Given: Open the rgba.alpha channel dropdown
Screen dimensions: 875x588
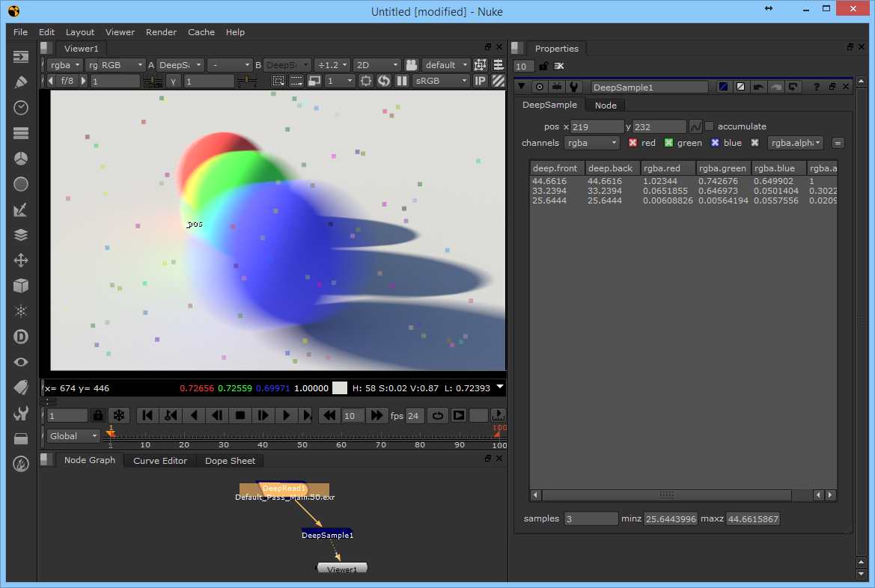Looking at the screenshot, I should point(796,143).
